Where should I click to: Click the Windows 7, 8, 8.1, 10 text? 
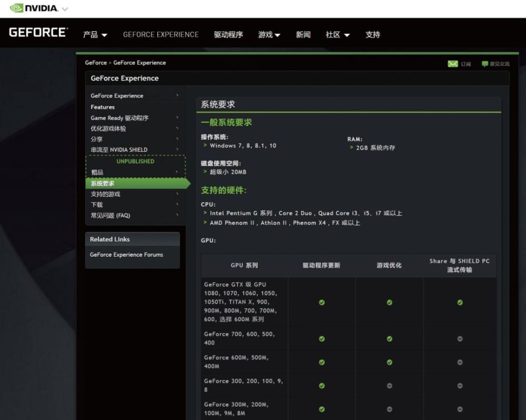click(x=243, y=146)
